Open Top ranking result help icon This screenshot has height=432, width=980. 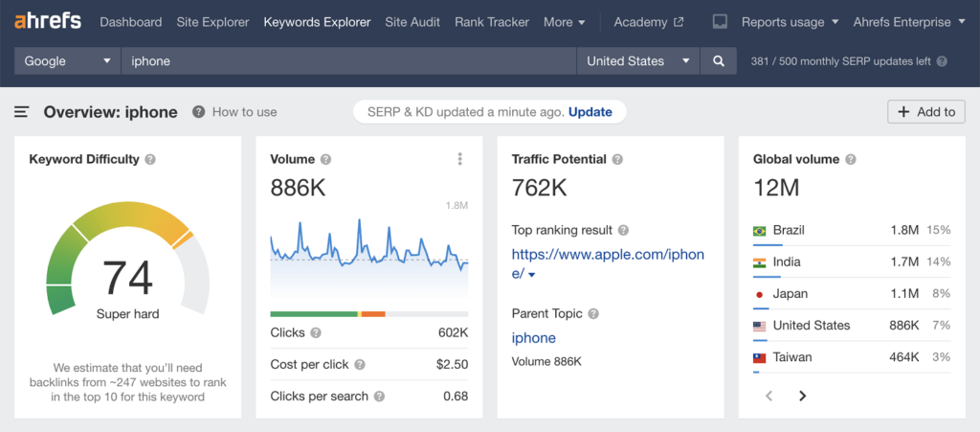[623, 230]
